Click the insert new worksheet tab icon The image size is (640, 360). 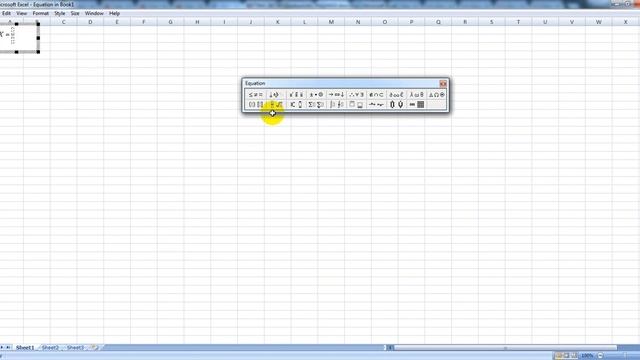[x=94, y=348]
